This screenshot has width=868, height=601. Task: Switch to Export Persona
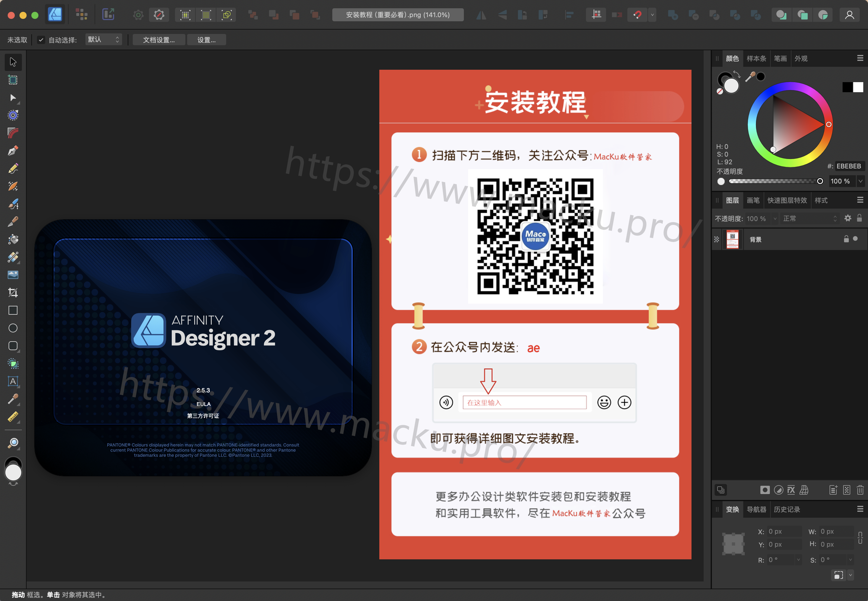coord(108,15)
